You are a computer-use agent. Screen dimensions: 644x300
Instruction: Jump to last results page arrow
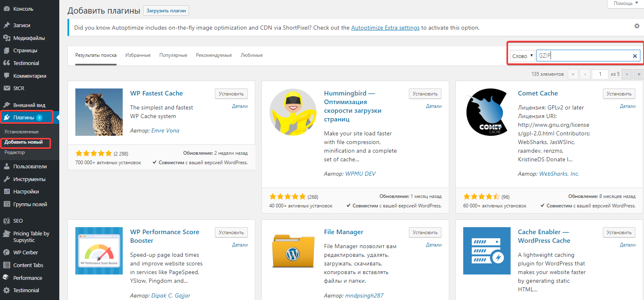pos(639,74)
